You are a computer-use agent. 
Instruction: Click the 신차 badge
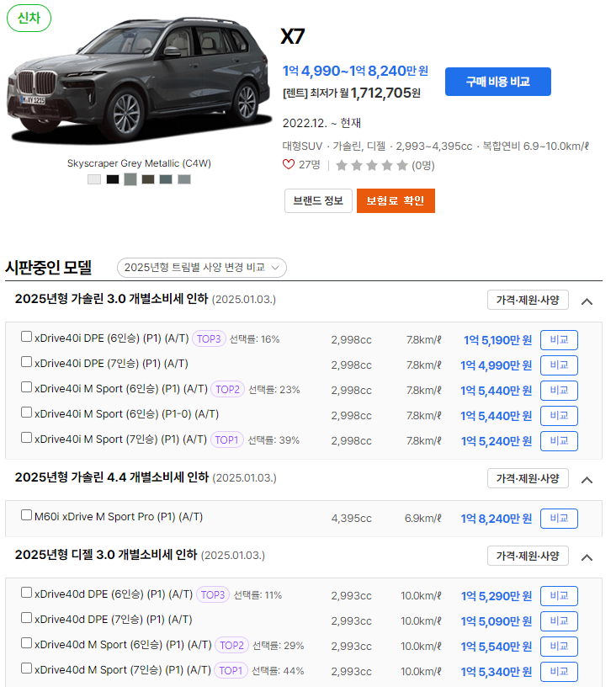[29, 18]
